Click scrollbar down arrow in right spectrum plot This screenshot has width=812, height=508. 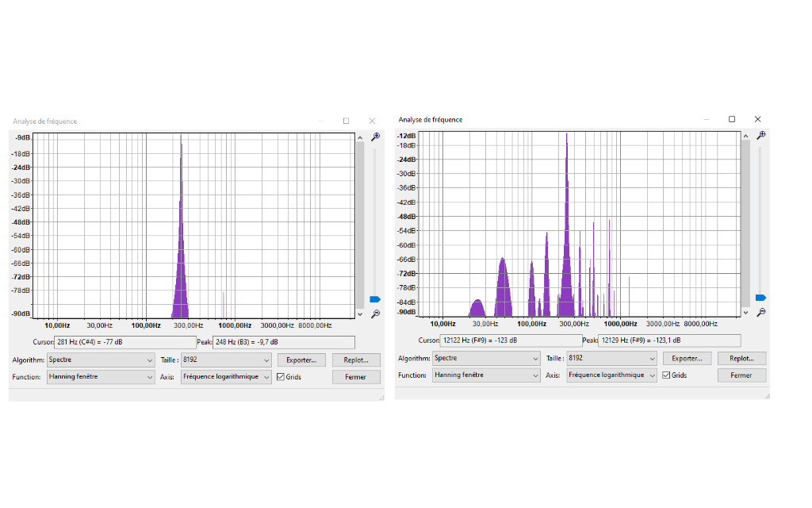[745, 313]
